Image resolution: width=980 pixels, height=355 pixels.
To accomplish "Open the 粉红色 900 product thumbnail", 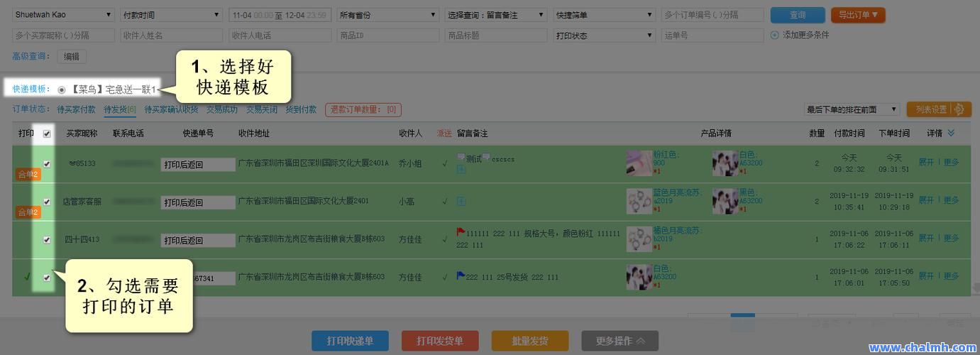I will click(639, 163).
